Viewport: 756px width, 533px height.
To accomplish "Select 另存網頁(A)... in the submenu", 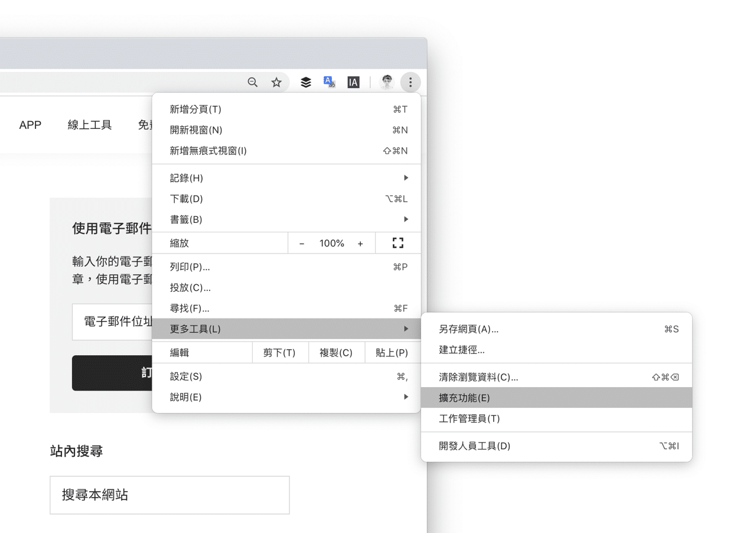I will click(556, 329).
